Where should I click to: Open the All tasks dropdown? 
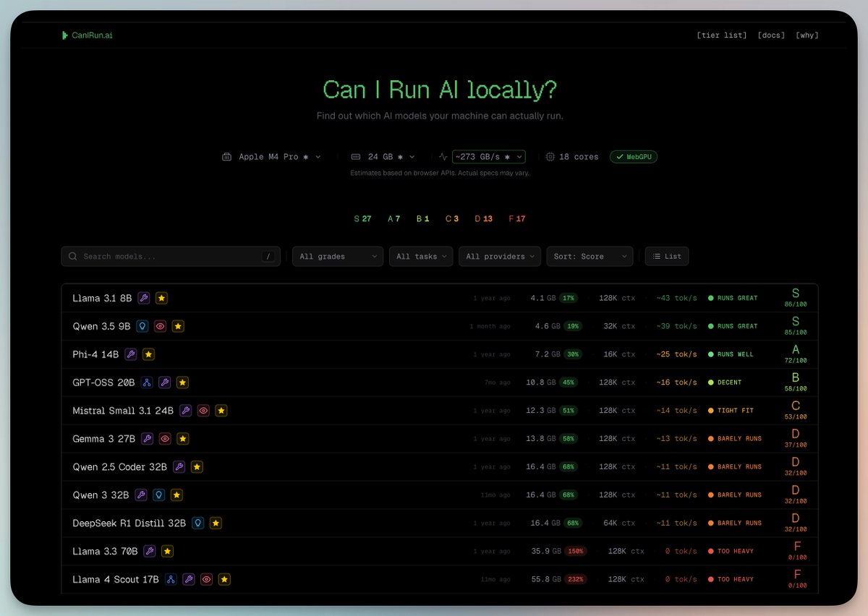click(421, 257)
